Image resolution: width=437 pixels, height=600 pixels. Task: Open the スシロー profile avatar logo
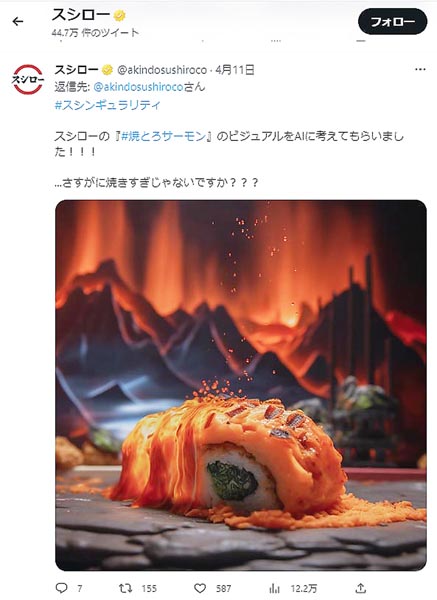28,80
